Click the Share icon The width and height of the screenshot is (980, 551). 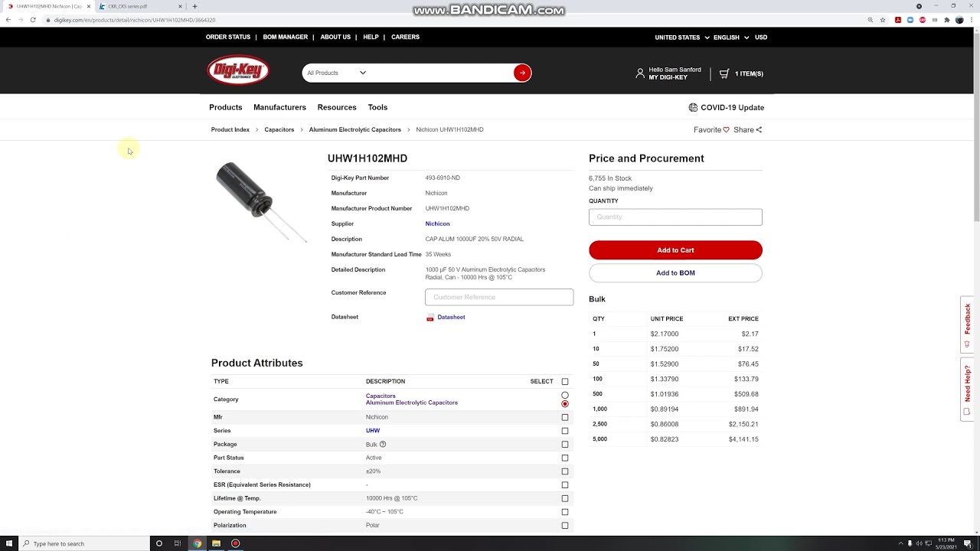pos(759,130)
